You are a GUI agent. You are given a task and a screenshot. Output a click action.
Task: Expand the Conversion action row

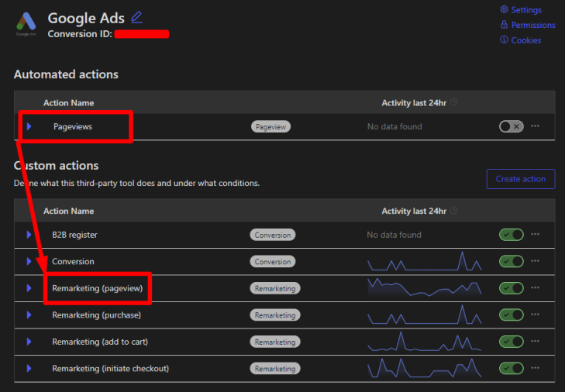tap(29, 262)
